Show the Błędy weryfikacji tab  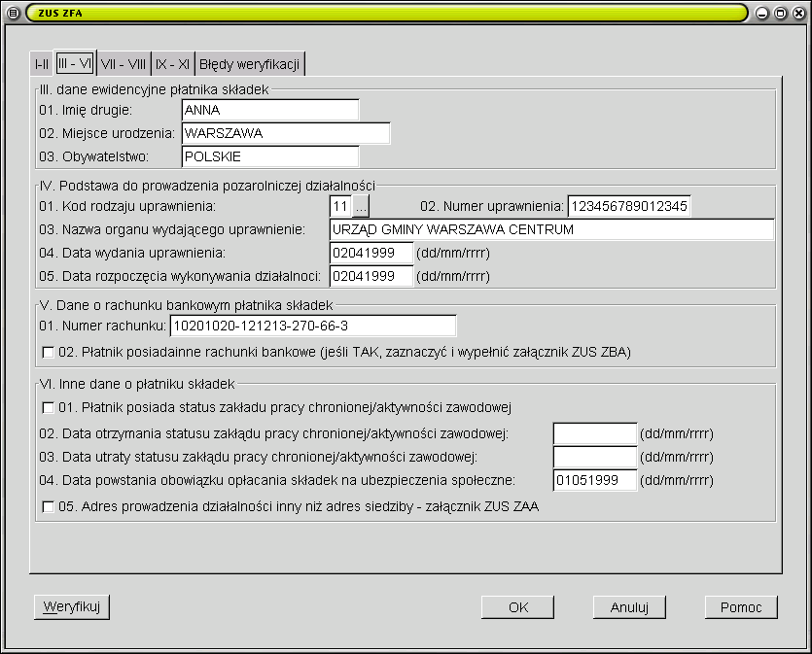(x=251, y=64)
